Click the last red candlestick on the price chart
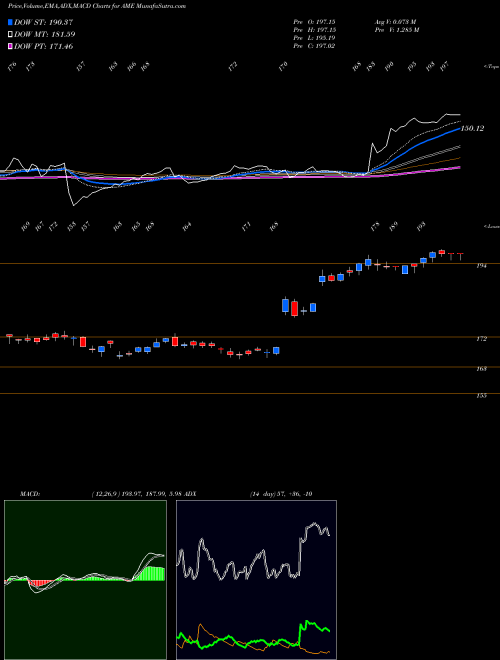 tap(460, 256)
